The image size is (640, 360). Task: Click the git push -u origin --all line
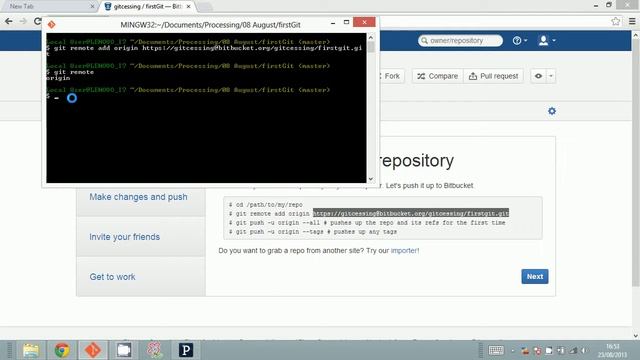pos(367,222)
